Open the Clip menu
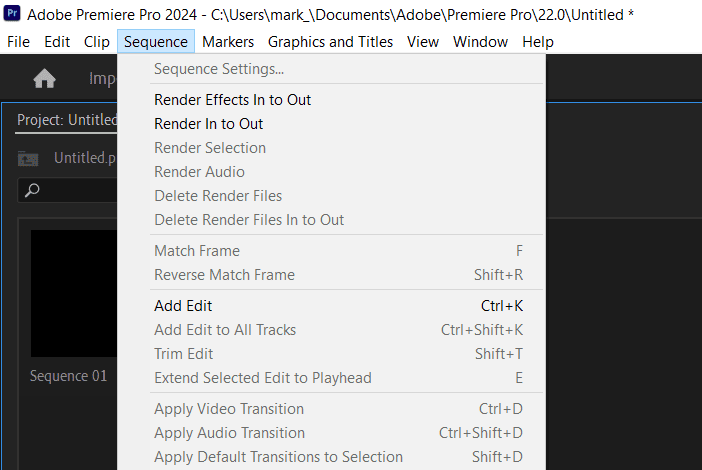702x470 pixels. click(x=97, y=42)
